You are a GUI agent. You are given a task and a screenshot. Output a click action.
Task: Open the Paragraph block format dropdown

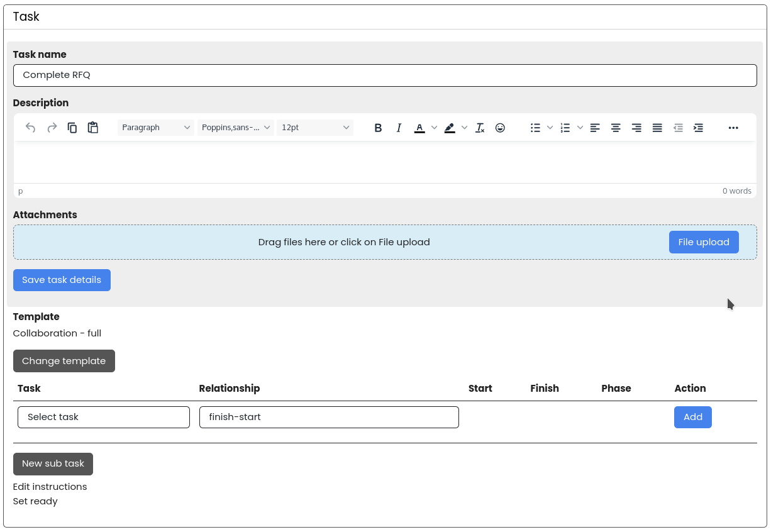[x=156, y=128]
